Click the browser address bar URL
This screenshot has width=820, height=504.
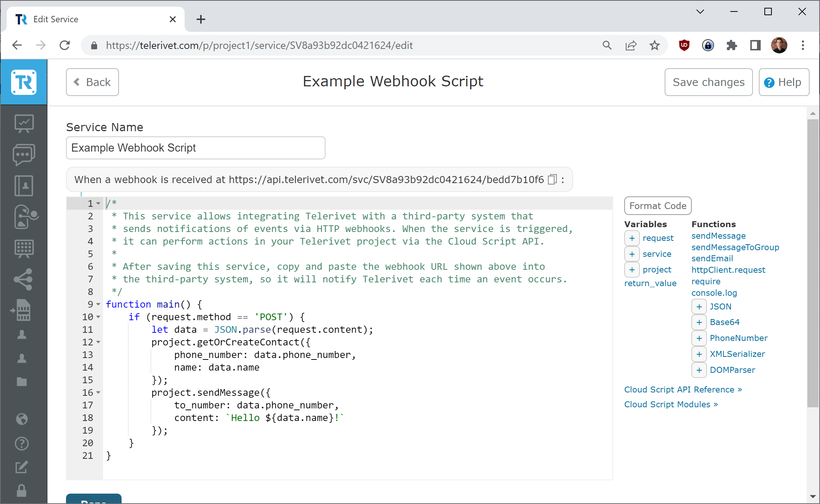(x=259, y=45)
